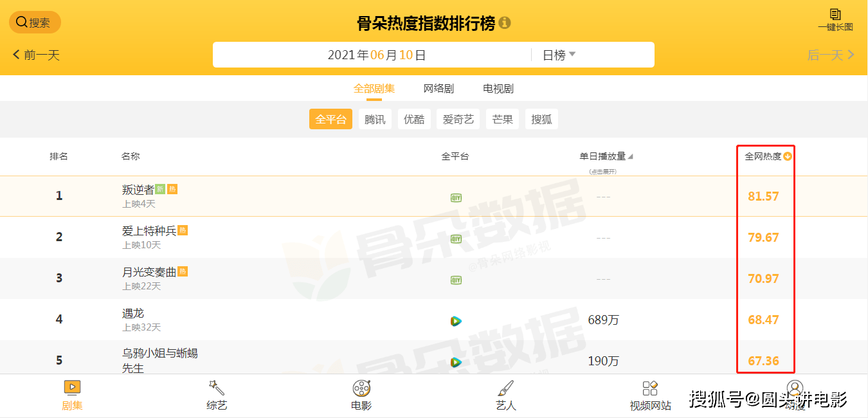Click 上映32天 under 遇龙
This screenshot has width=868, height=418.
tap(141, 328)
